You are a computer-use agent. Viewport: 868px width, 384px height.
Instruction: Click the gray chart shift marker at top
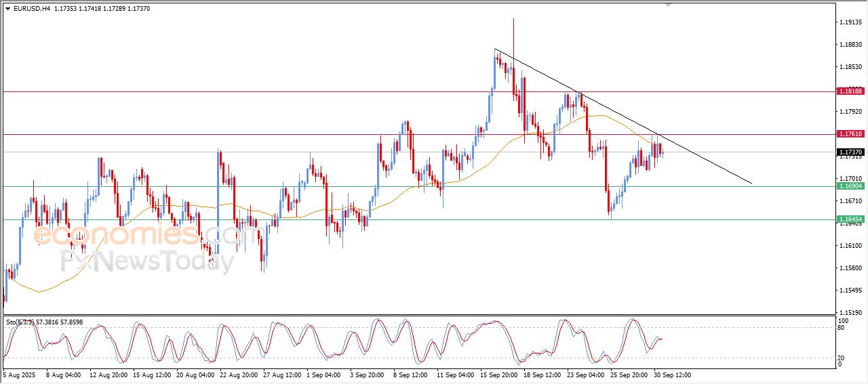point(668,5)
